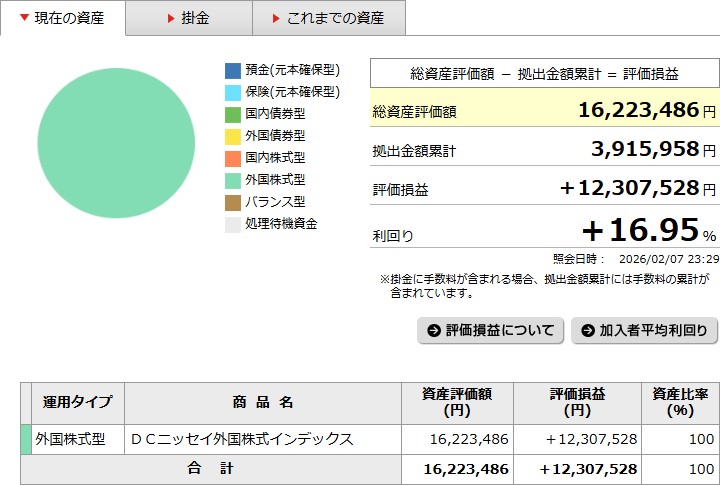720x485 pixels.
Task: Click the 加入者平均利回り button
Action: click(x=644, y=331)
